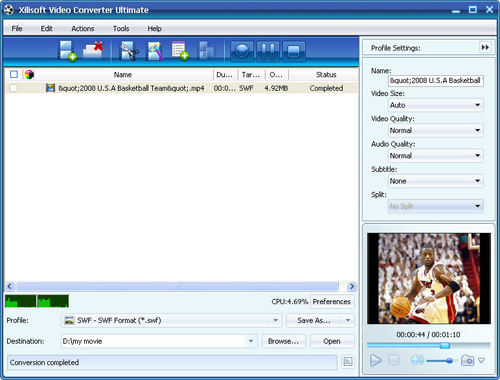Expand the Video Size dropdown
500x380 pixels.
[x=477, y=105]
